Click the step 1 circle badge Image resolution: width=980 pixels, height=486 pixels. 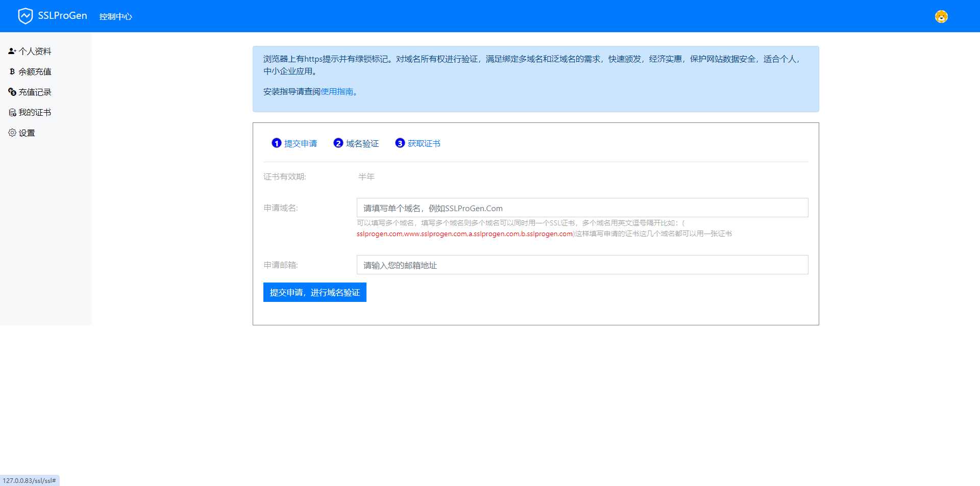coord(276,143)
